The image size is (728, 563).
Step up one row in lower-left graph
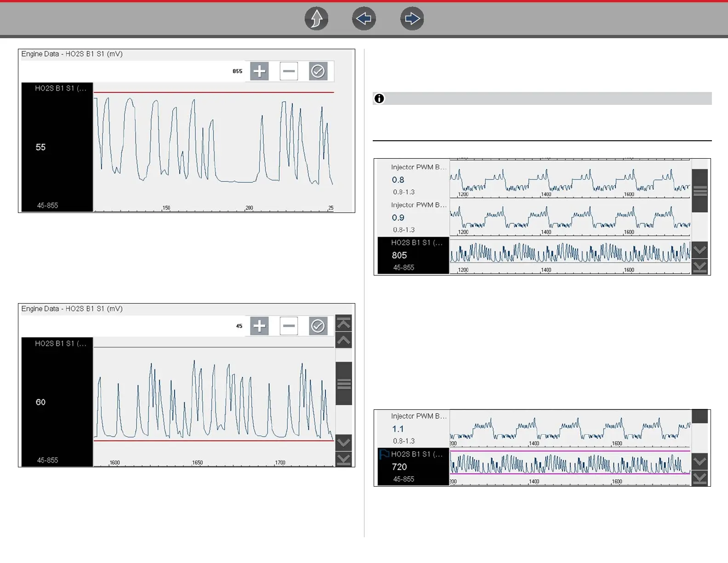click(x=344, y=340)
